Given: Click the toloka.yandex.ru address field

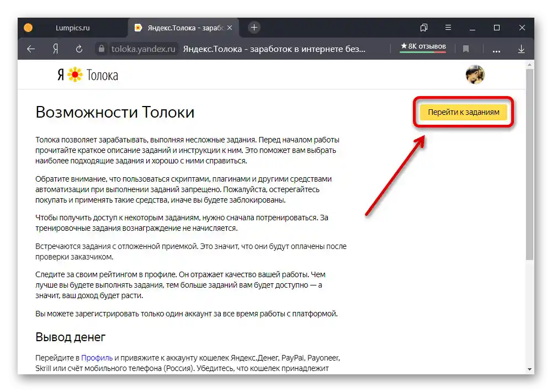Looking at the screenshot, I should pos(144,49).
